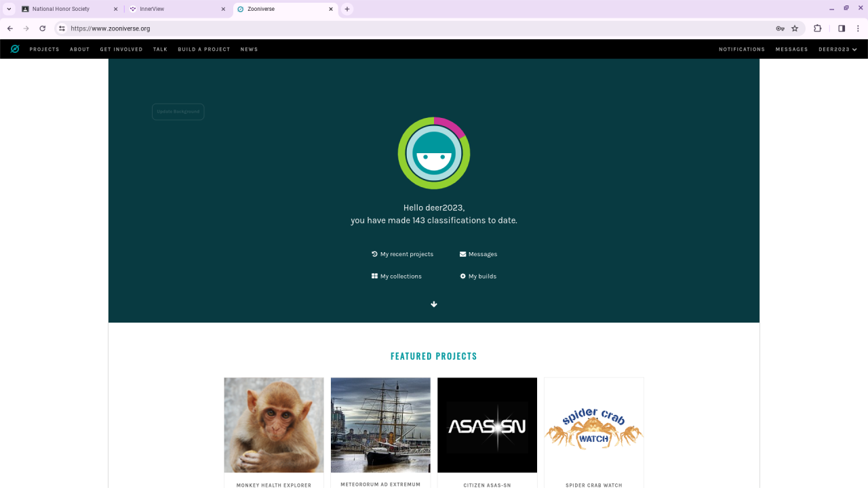868x488 pixels.
Task: Click the Citizen ASAS-SN title text
Action: (487, 485)
